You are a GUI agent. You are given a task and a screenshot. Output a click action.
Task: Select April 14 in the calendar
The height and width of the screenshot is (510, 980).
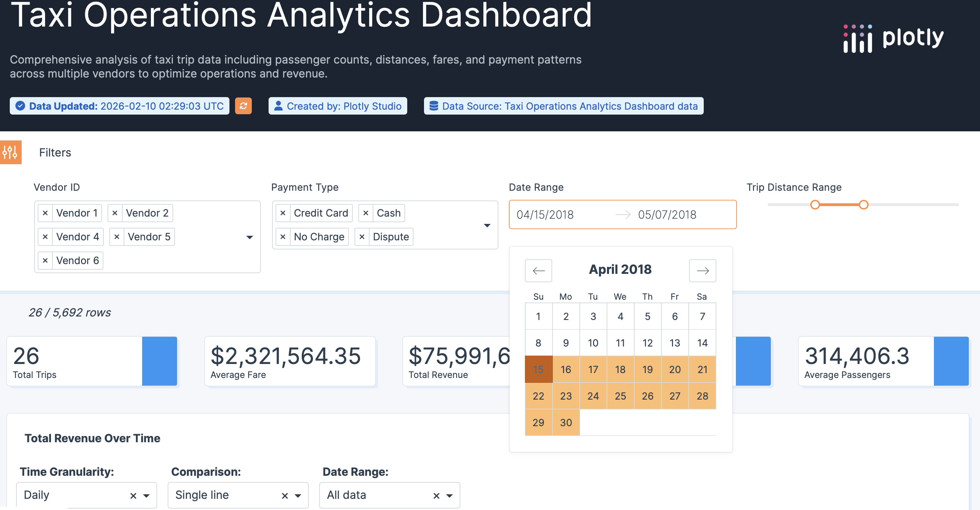702,343
